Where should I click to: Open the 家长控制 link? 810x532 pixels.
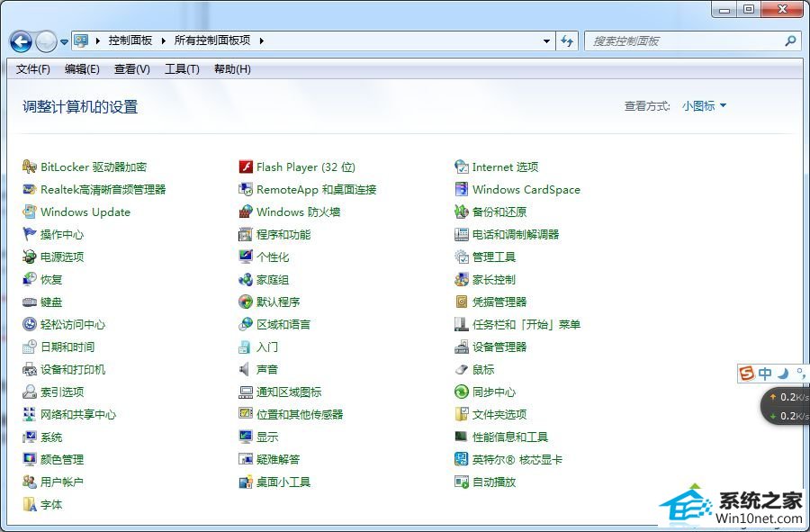(x=494, y=279)
